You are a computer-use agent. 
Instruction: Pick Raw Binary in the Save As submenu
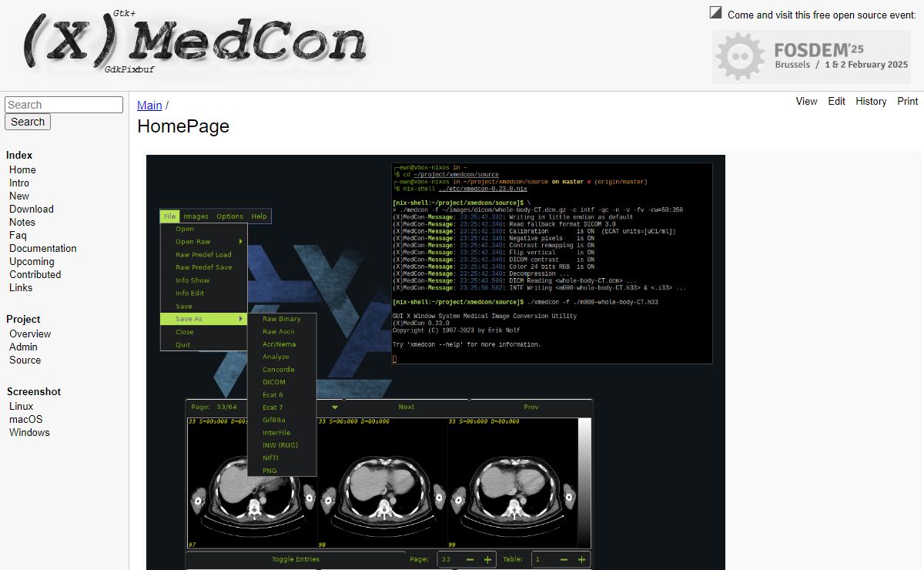point(282,319)
